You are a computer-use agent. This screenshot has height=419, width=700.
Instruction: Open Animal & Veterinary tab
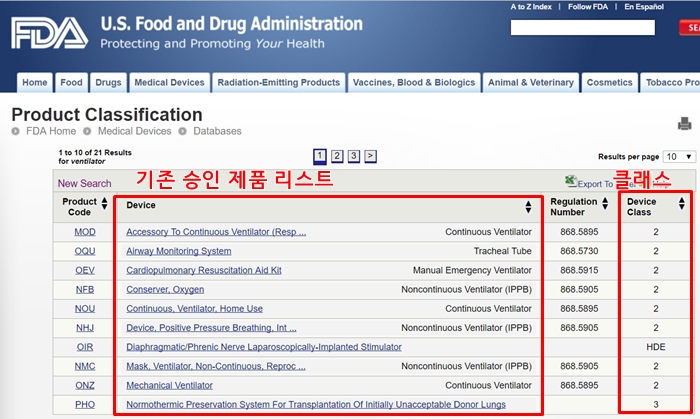click(531, 83)
